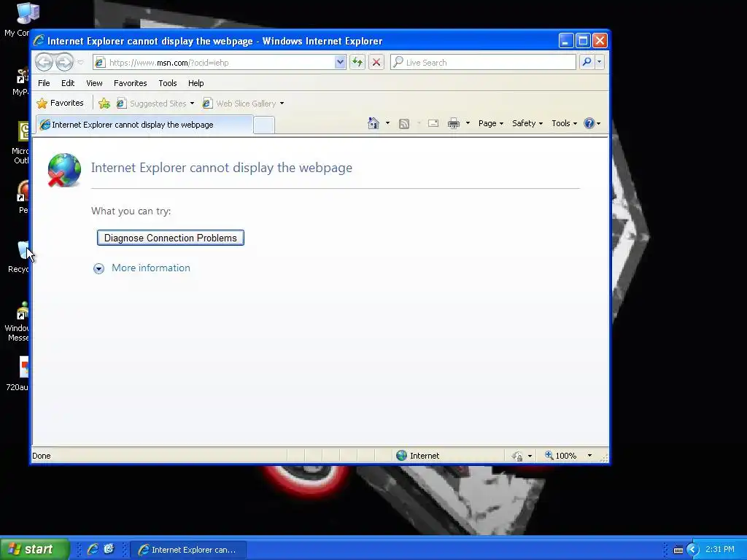The height and width of the screenshot is (560, 747).
Task: Expand printer options dropdown arrow
Action: tap(468, 123)
